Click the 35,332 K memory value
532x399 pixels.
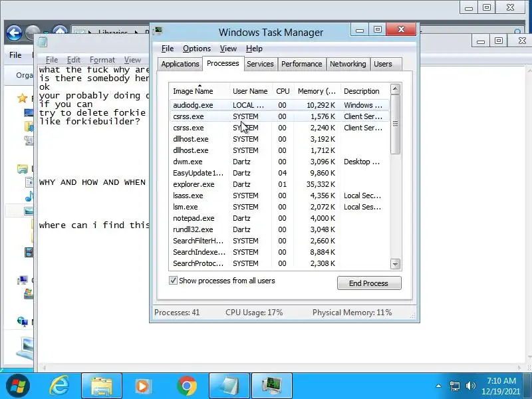(322, 184)
